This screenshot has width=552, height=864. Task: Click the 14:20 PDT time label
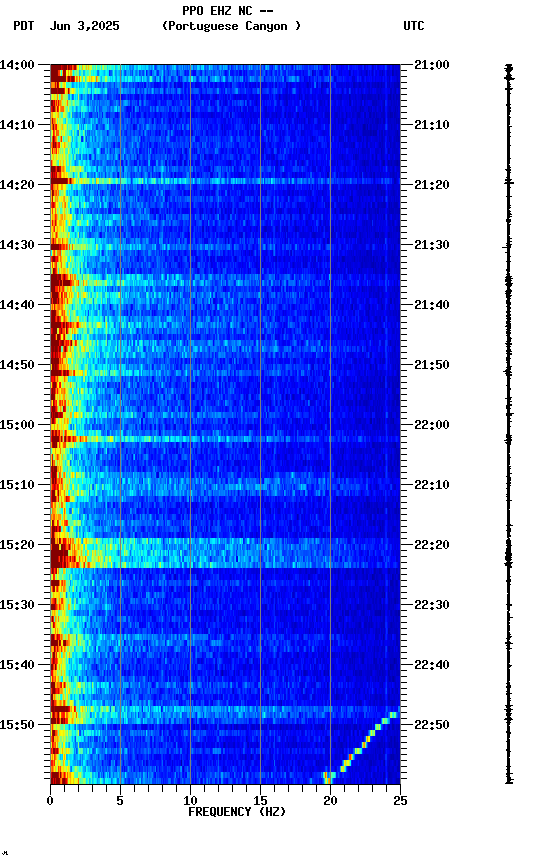coord(17,185)
